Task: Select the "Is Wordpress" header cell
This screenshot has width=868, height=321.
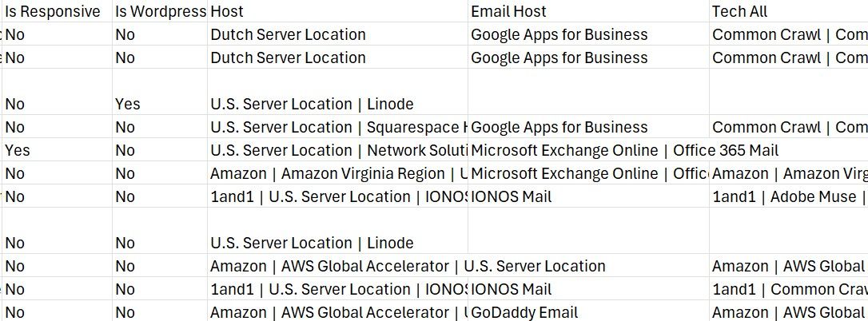Action: 160,11
